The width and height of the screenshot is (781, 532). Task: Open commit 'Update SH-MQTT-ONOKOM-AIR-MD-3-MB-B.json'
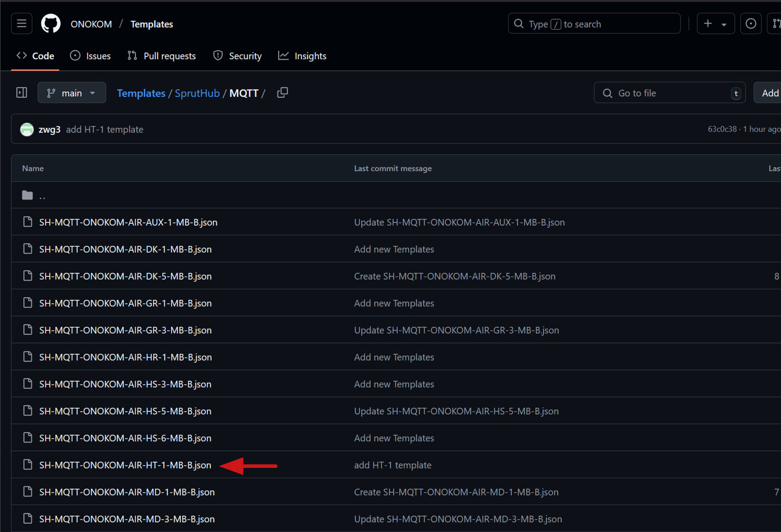[x=458, y=520]
